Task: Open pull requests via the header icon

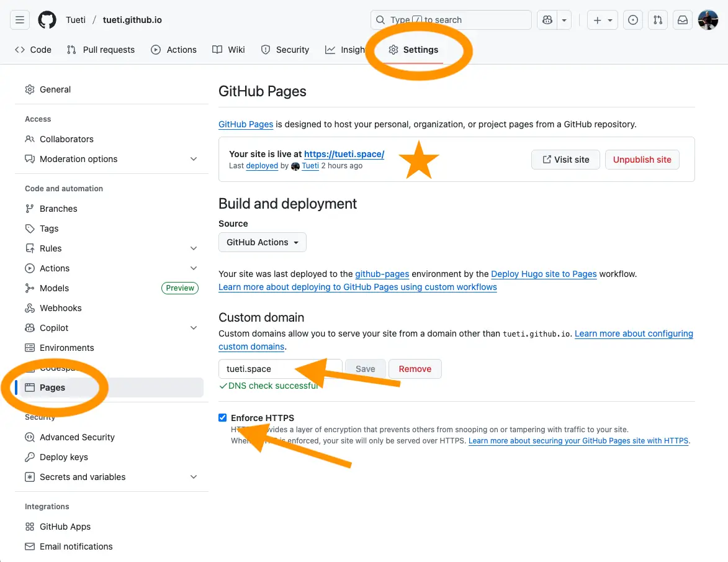Action: 657,19
